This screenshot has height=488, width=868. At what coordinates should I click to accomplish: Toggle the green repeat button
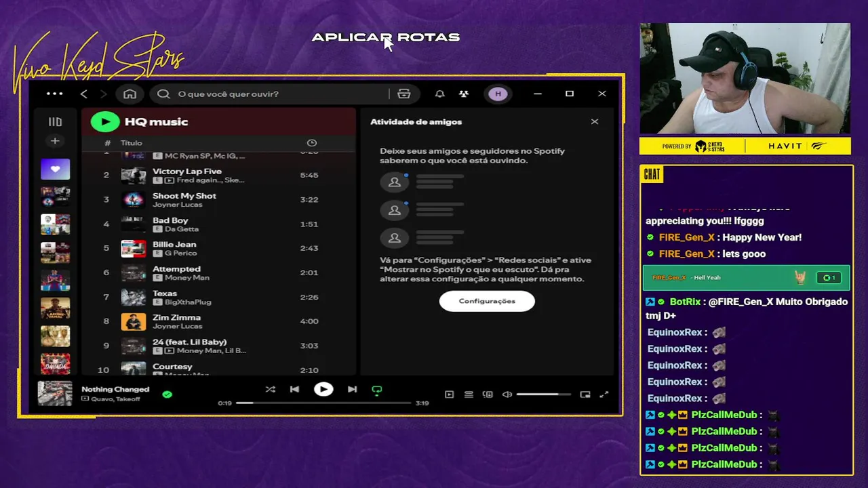point(377,390)
